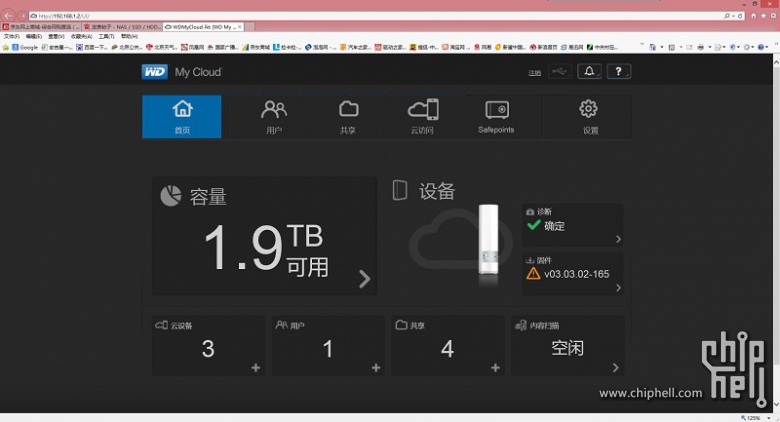This screenshot has height=422, width=780.
Task: Expand the 固件 firmware panel arrow
Action: [x=618, y=288]
